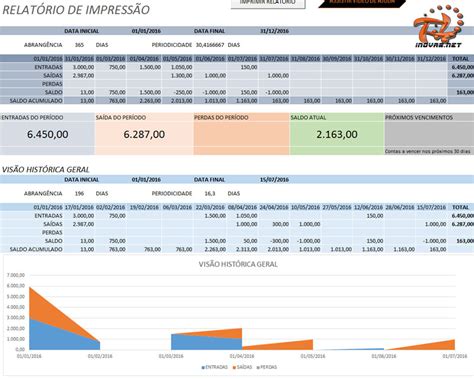Click the SAÍDAS legend entry in chart
The height and width of the screenshot is (379, 474).
[x=242, y=367]
